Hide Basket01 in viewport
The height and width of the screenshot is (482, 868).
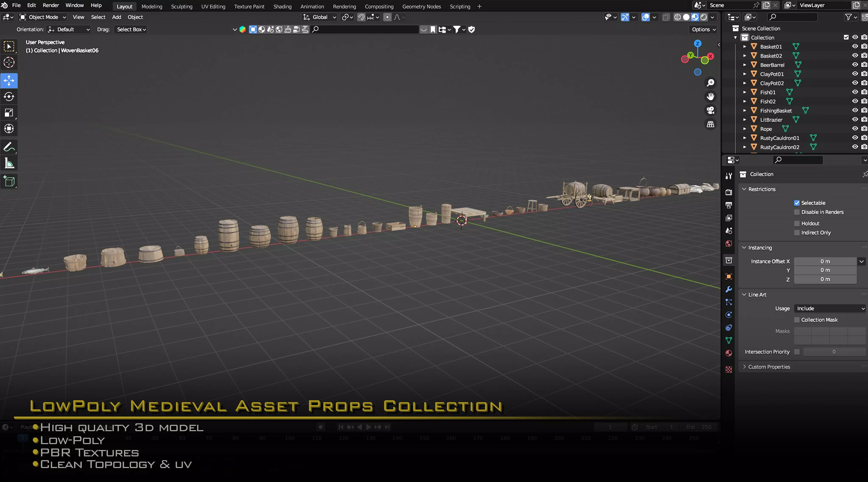[855, 46]
